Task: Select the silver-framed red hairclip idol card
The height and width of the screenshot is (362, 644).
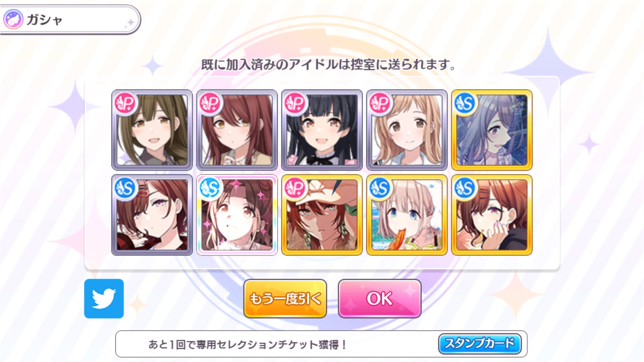Action: (x=152, y=215)
